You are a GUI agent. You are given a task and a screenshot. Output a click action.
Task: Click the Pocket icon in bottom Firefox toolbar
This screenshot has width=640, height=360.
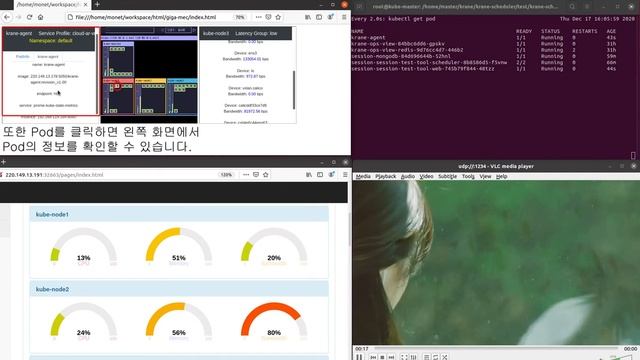click(256, 175)
